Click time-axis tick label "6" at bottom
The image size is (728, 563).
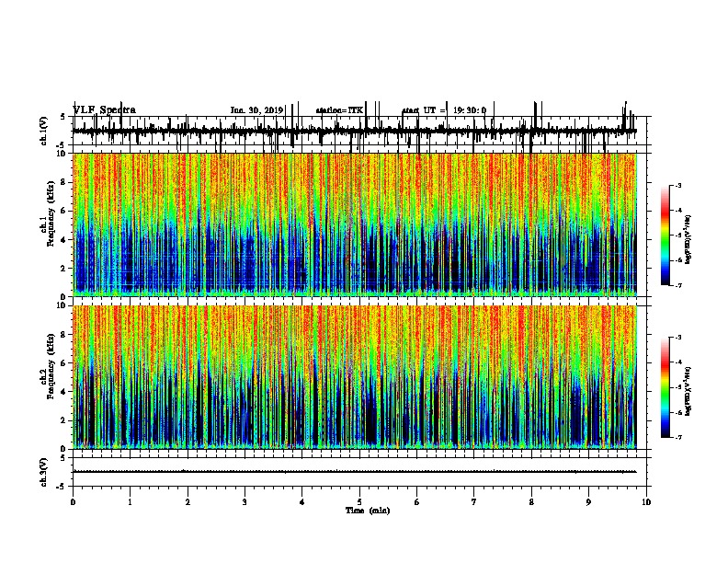pos(417,502)
